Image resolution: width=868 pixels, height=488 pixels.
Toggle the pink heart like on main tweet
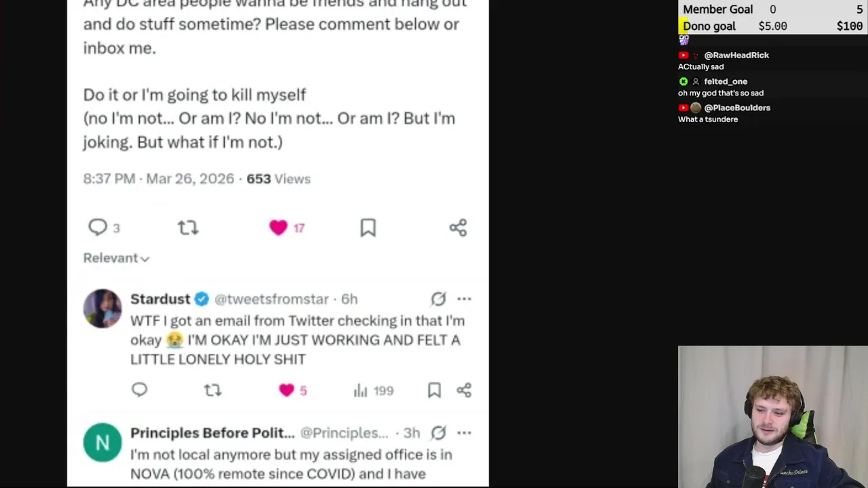(x=278, y=228)
